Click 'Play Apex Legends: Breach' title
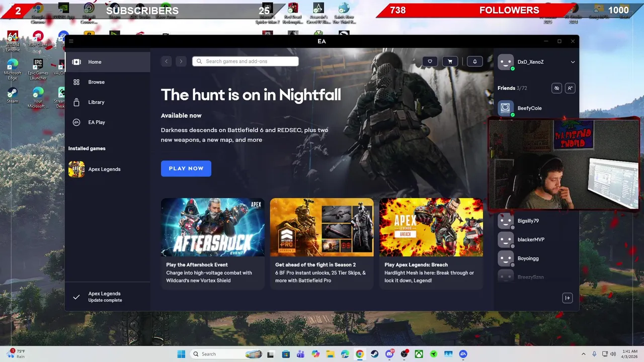Image resolution: width=644 pixels, height=362 pixels. point(416,264)
